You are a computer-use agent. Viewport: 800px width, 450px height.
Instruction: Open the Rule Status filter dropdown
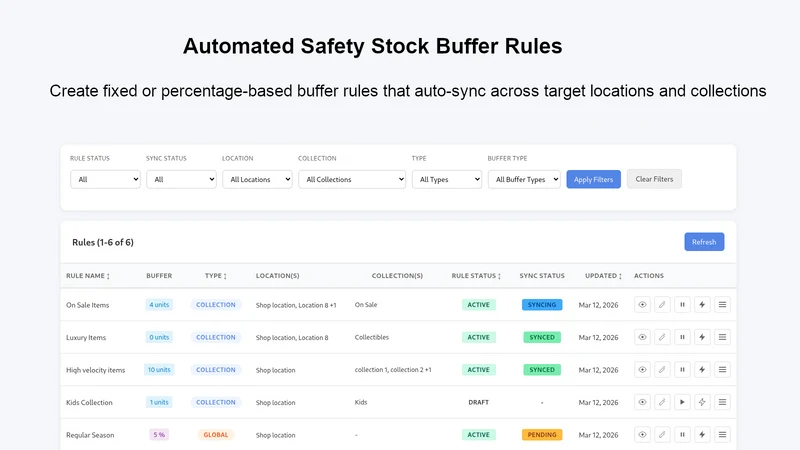coord(105,179)
